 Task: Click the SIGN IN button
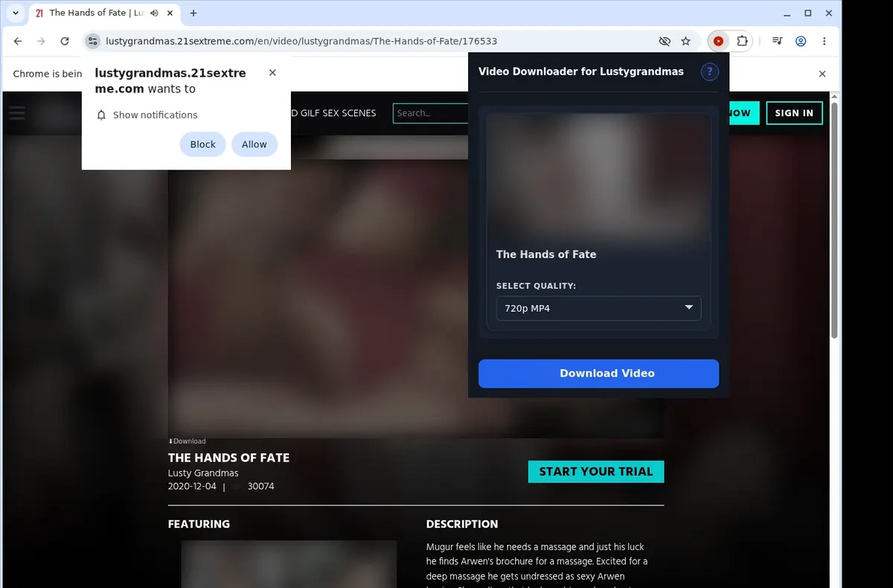tap(794, 113)
